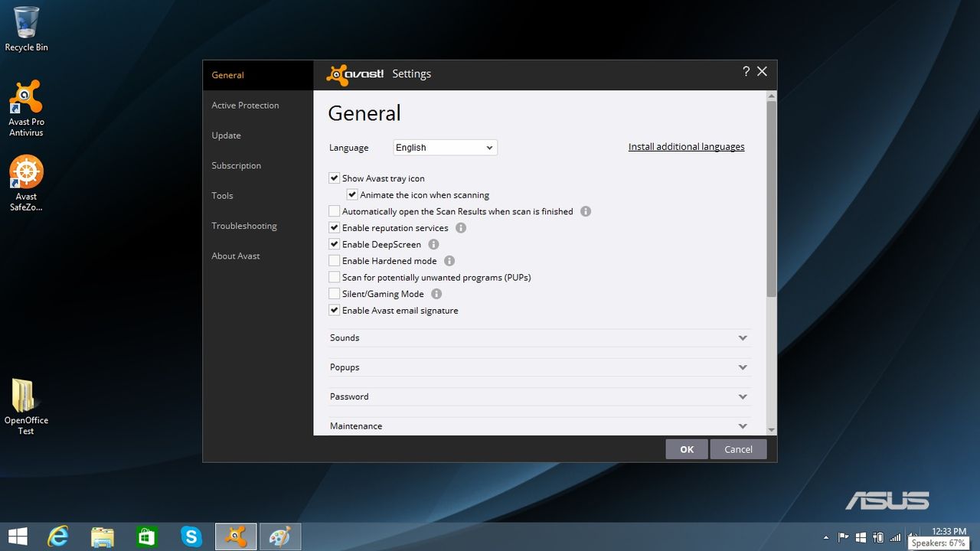Image resolution: width=980 pixels, height=551 pixels.
Task: Click the "Settings" title text
Action: click(x=412, y=74)
